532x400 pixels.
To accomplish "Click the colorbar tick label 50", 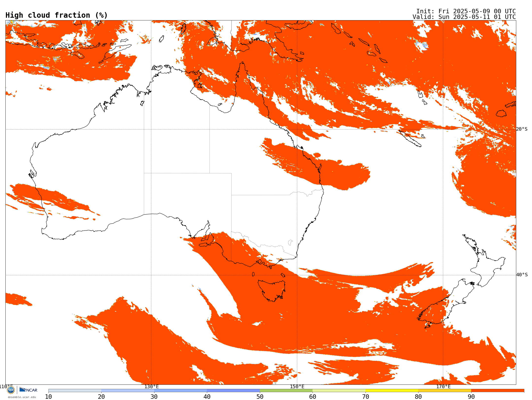I will (260, 397).
